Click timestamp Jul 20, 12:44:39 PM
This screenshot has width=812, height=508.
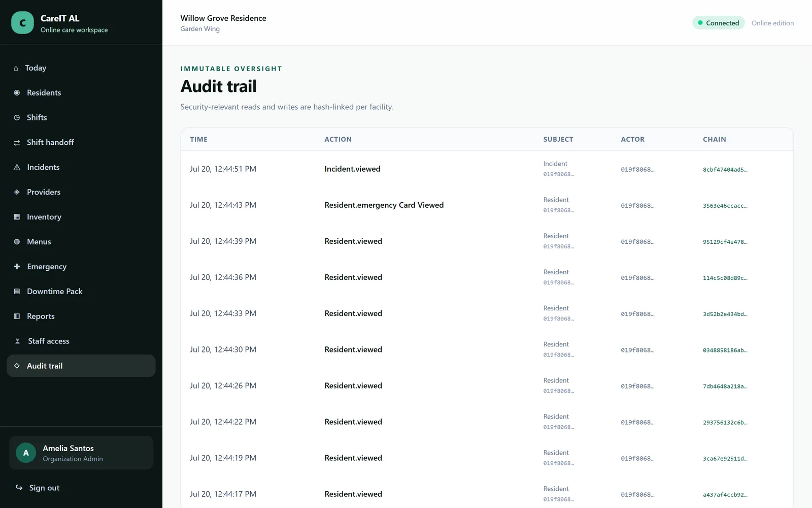click(x=223, y=241)
